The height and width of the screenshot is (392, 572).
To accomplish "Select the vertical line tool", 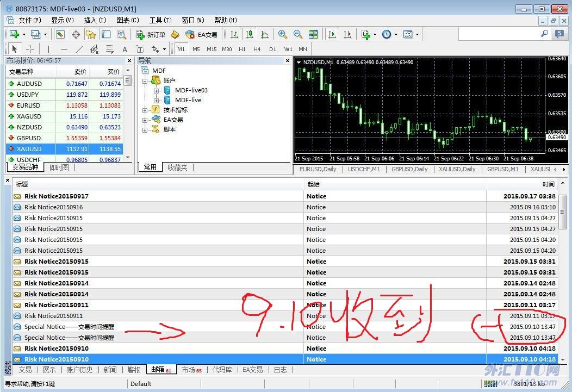I will click(48, 49).
